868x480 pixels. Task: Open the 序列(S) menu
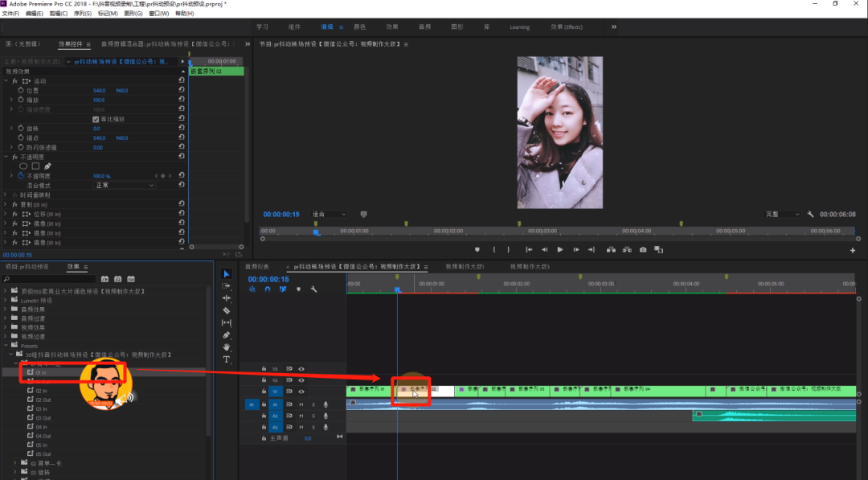(x=83, y=14)
